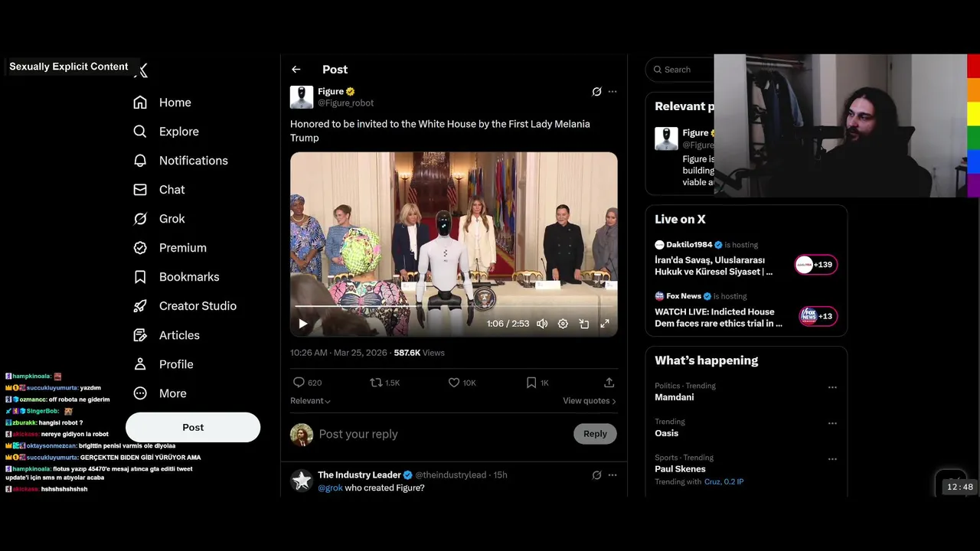Open options for the Mamdani trend
980x551 pixels.
pos(832,387)
